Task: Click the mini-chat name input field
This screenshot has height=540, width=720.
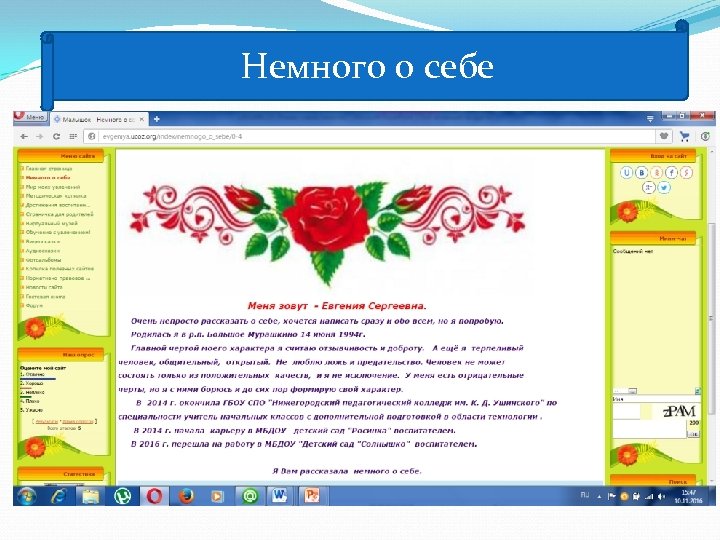Action: pos(656,399)
